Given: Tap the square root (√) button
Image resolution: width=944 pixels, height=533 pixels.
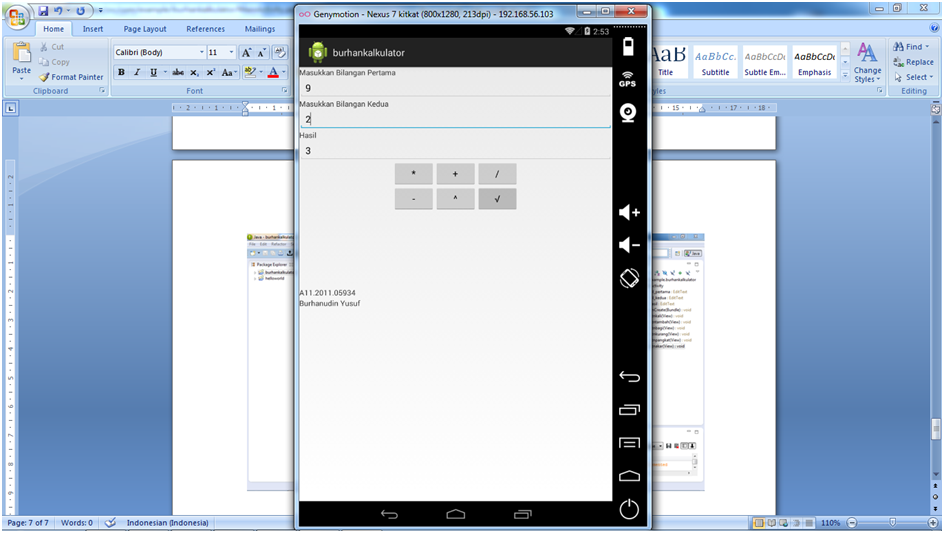Looking at the screenshot, I should point(497,199).
